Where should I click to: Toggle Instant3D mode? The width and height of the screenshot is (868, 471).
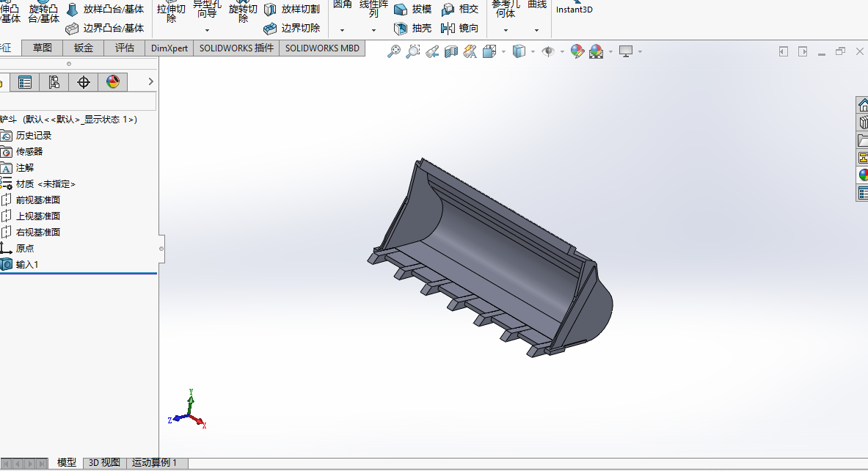[x=574, y=10]
